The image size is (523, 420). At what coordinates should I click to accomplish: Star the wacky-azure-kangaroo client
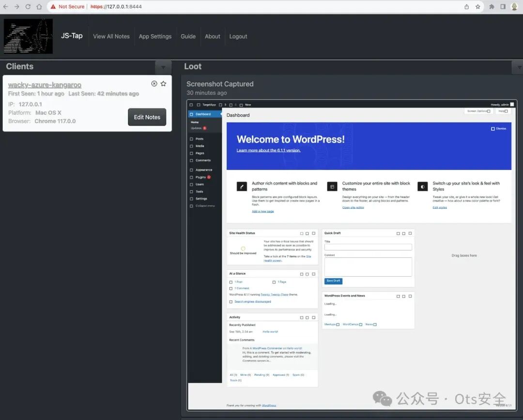click(x=164, y=84)
